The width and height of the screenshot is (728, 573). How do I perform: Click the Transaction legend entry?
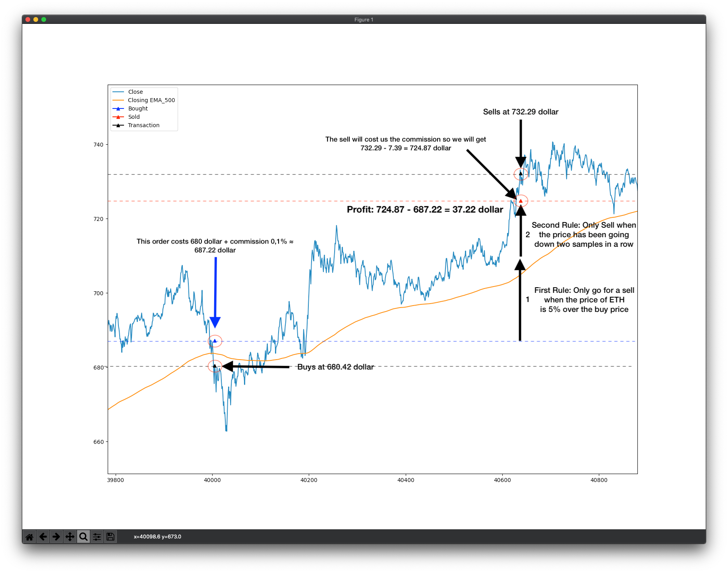click(143, 125)
